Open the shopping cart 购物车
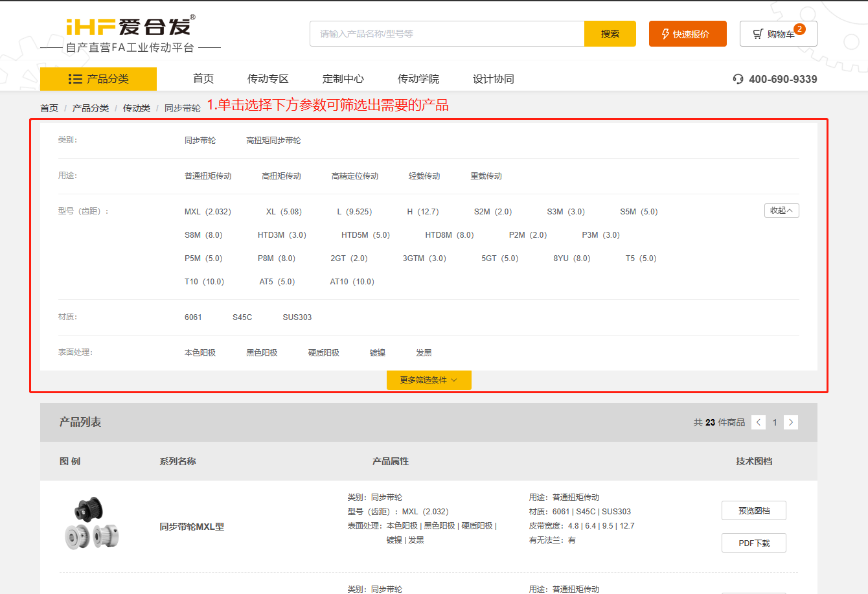Screen dimensions: 868x594 (778, 33)
